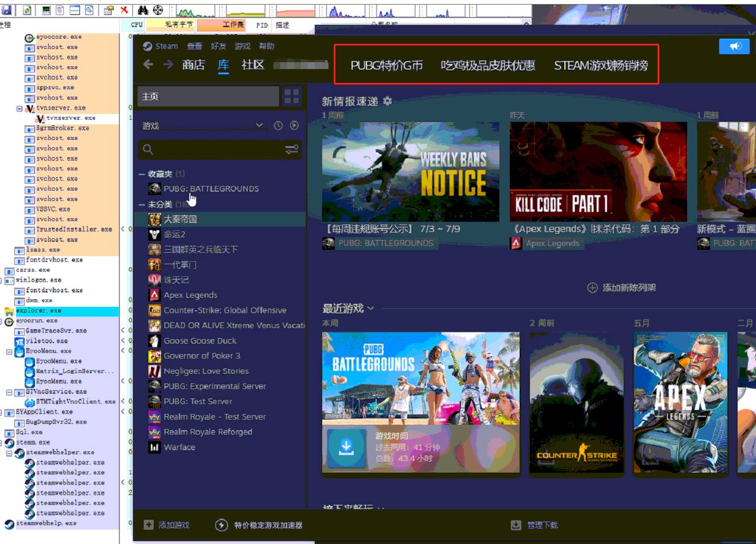Switch to collections grid view icon
Screen dimensions: 756x544
point(292,96)
